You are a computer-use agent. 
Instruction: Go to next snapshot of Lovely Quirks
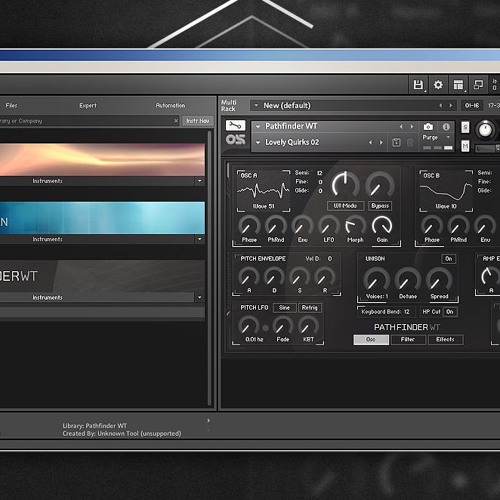point(381,143)
